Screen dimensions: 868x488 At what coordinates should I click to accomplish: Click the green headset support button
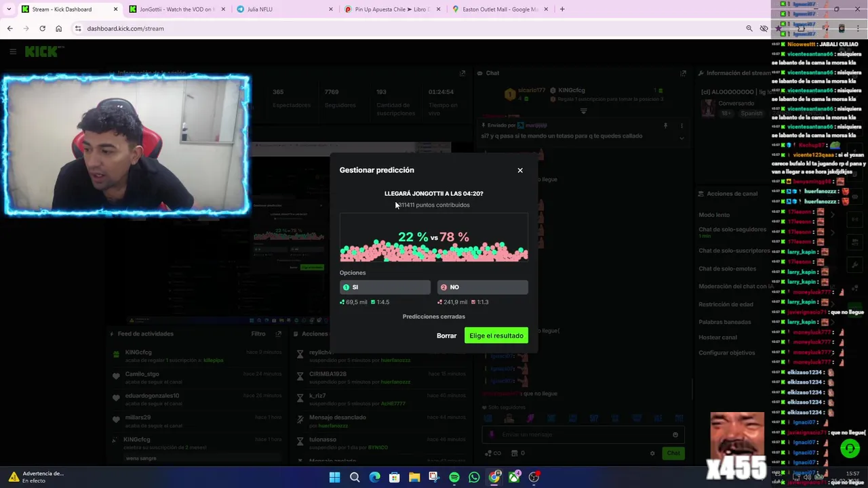pos(850,449)
